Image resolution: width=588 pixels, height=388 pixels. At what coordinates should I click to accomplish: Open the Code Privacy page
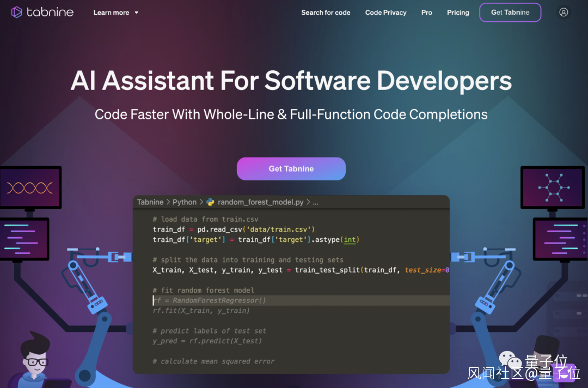point(385,13)
